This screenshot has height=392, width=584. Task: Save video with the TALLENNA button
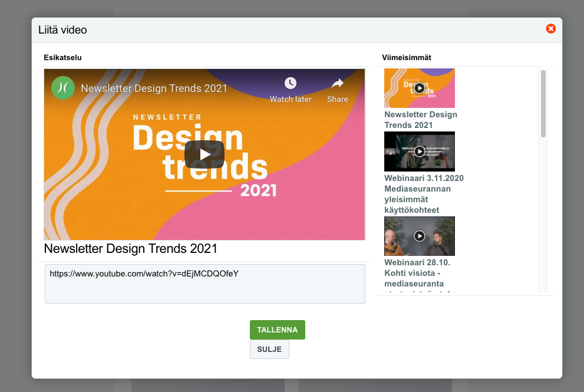278,330
